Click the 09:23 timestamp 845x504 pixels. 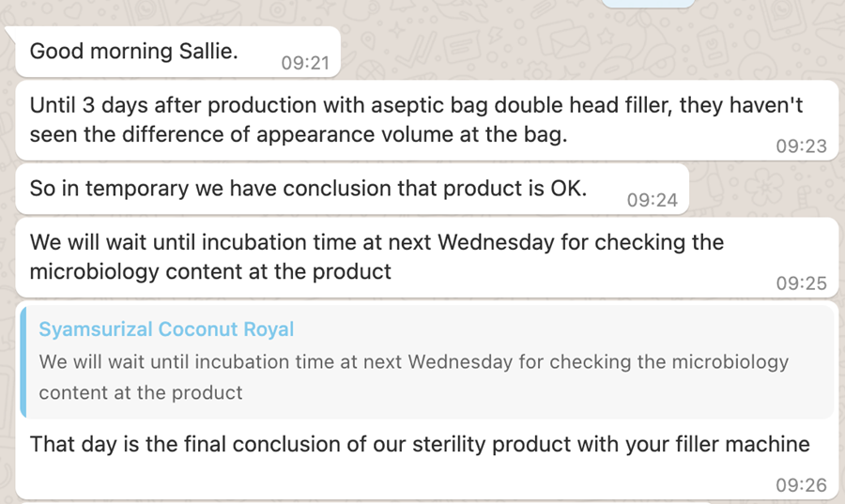tap(801, 145)
